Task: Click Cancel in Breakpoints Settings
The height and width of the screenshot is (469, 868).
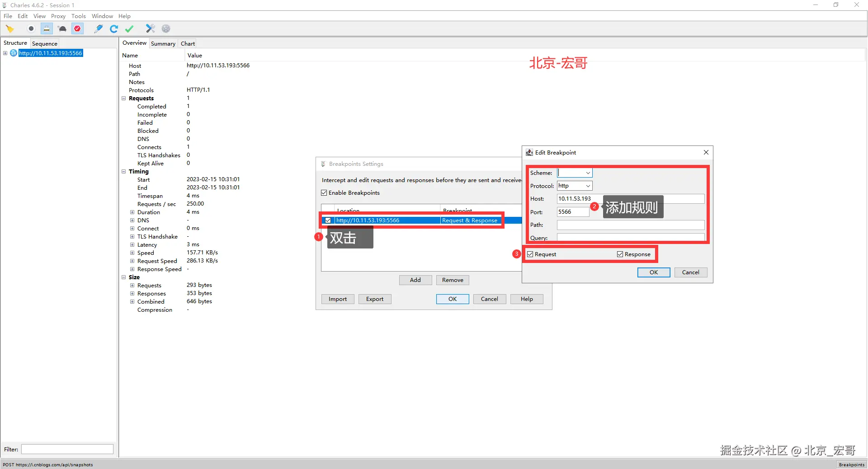Action: (490, 299)
